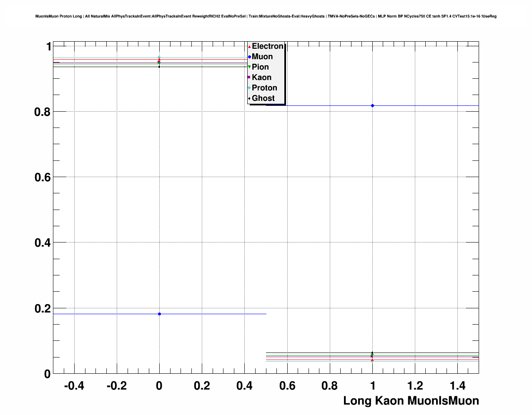The height and width of the screenshot is (415, 532).
Task: Pick the Kaon legend label text
Action: [x=261, y=77]
